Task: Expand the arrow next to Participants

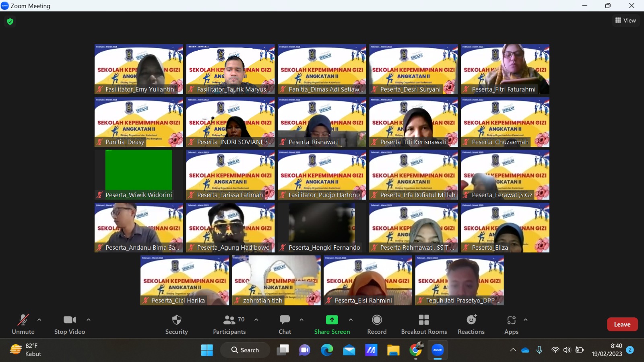Action: tap(256, 320)
